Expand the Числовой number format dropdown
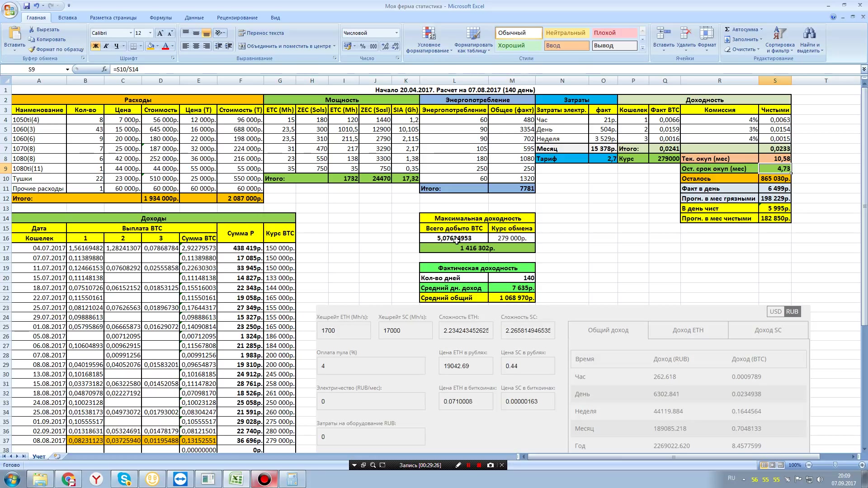The width and height of the screenshot is (868, 488). coord(396,33)
